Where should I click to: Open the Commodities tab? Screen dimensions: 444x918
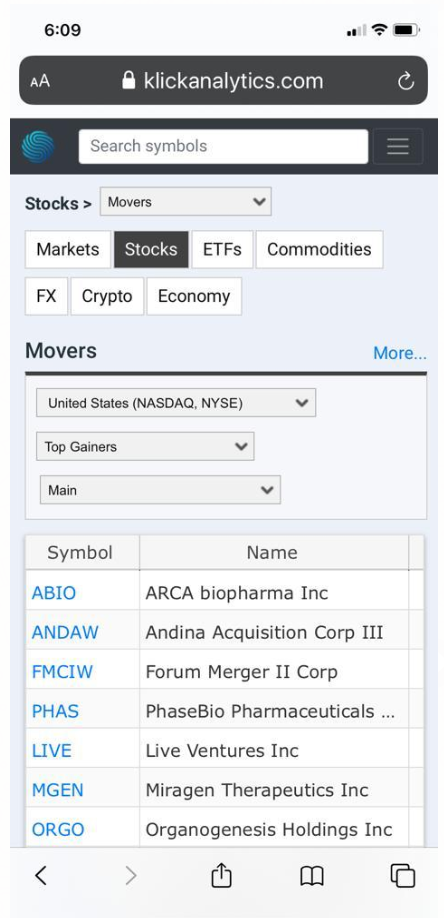pos(319,249)
